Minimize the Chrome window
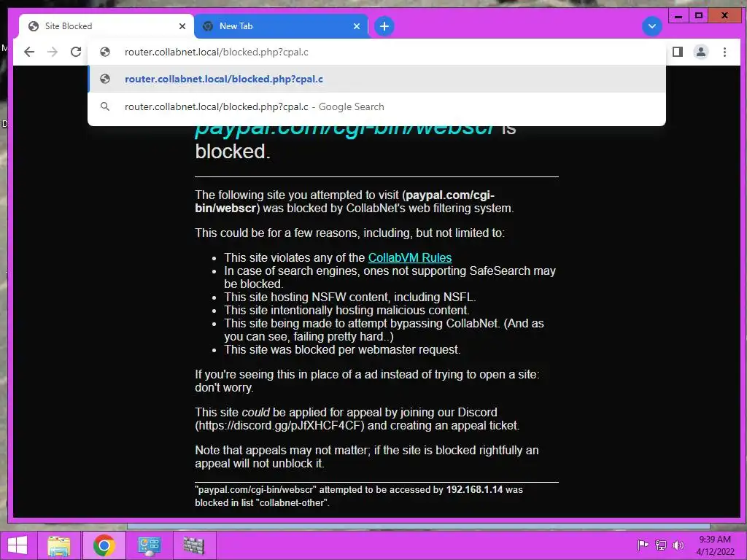747x560 pixels. [x=678, y=16]
